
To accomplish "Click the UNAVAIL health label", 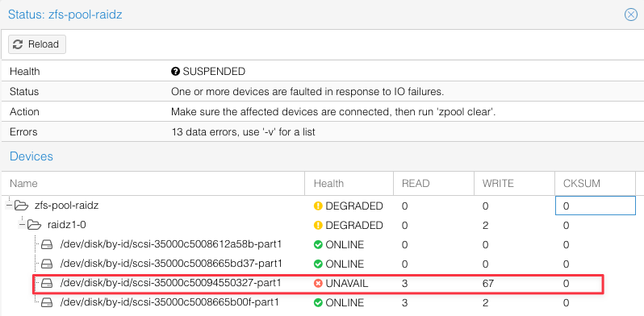I will pyautogui.click(x=347, y=284).
